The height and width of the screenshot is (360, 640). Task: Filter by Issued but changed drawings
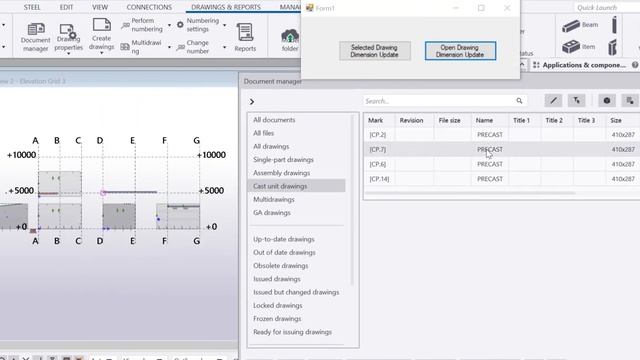296,292
